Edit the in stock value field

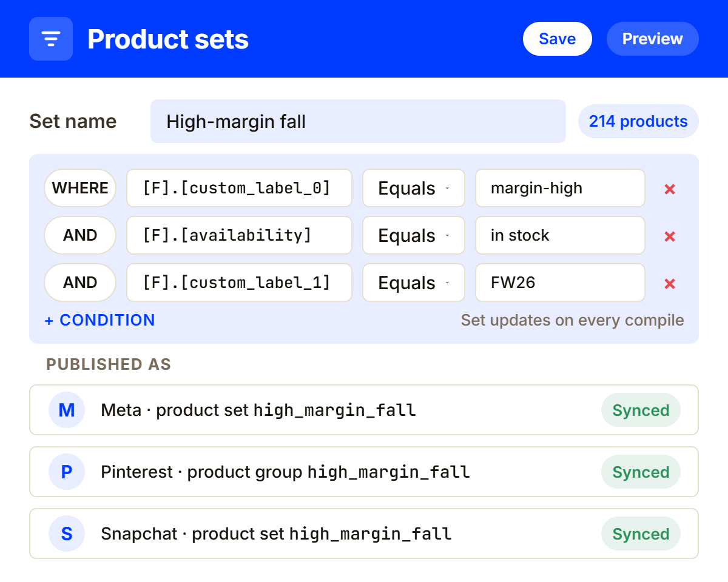click(x=560, y=235)
